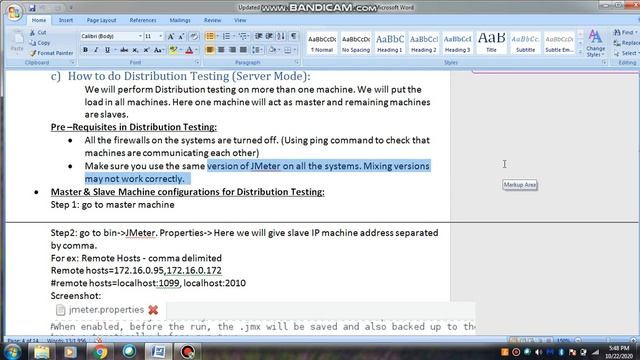Click the text highlight color button

click(173, 50)
